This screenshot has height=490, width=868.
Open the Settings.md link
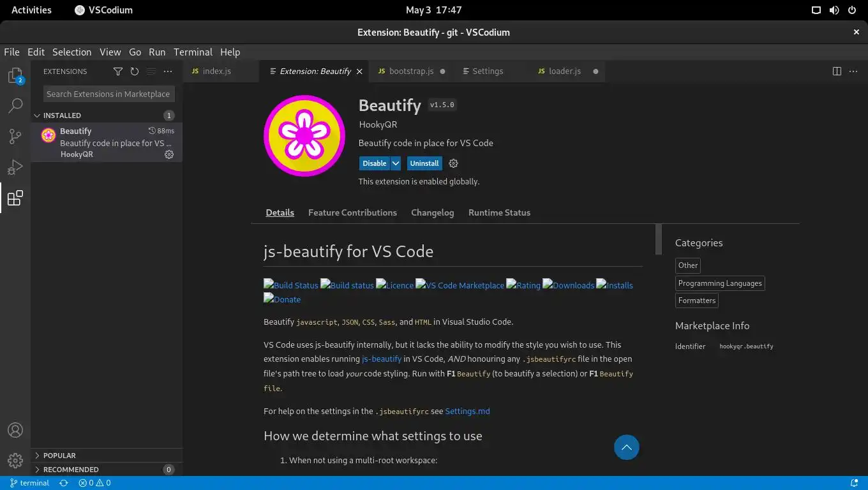(x=467, y=411)
